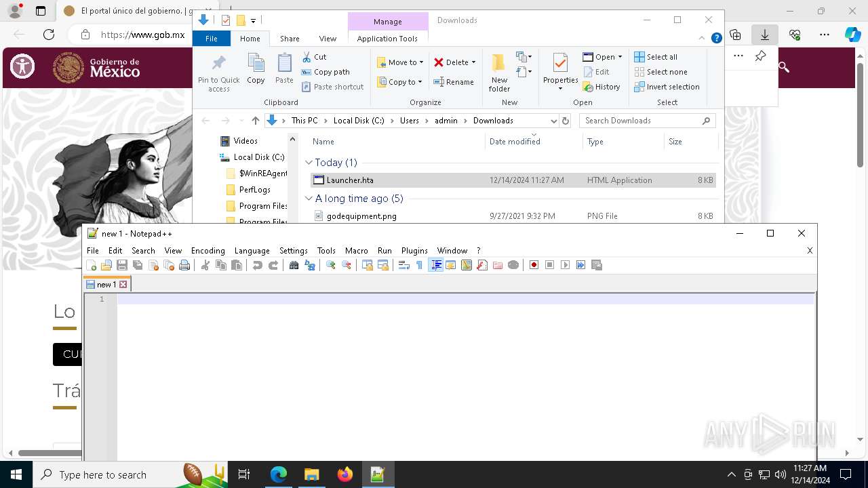Click the Open file icon in Notepad++
The height and width of the screenshot is (488, 868).
point(106,265)
